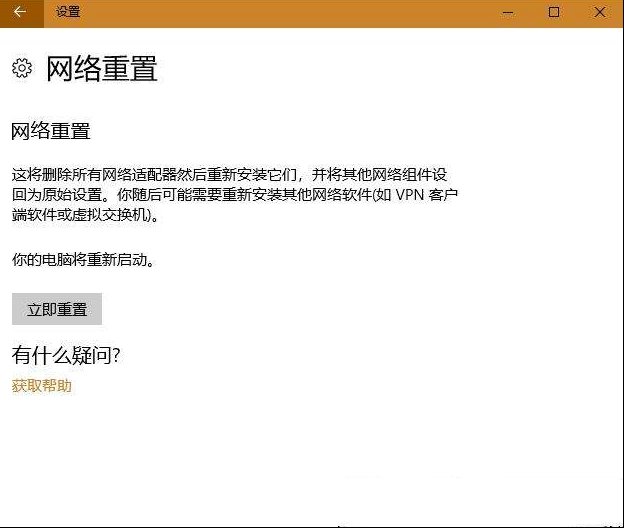Click the line starting 回为原始设置
The image size is (624, 528).
click(235, 195)
